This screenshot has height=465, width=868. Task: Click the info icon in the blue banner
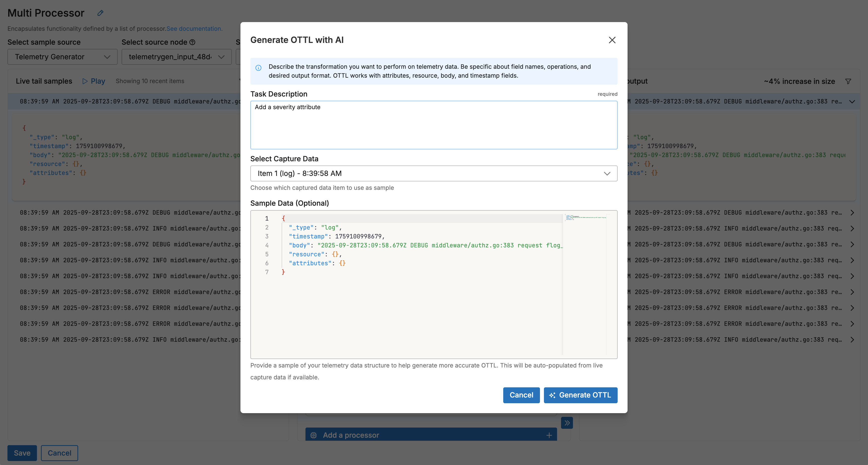pyautogui.click(x=259, y=68)
